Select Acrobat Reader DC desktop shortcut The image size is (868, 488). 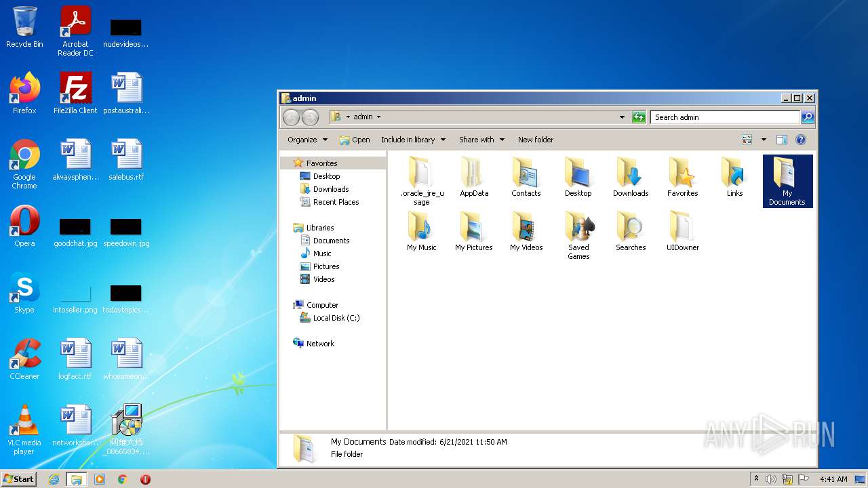click(x=75, y=31)
